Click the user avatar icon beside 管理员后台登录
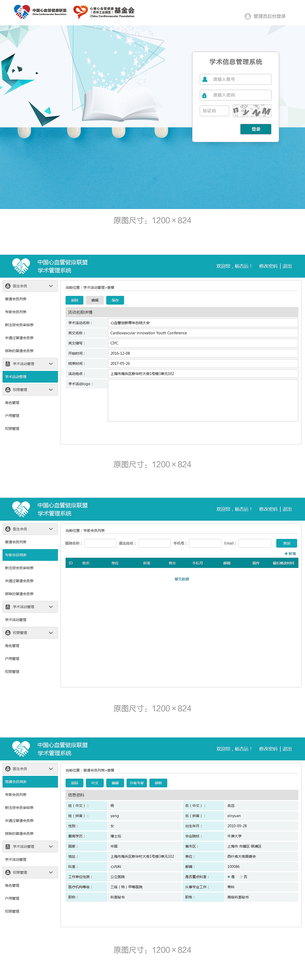 [x=248, y=16]
